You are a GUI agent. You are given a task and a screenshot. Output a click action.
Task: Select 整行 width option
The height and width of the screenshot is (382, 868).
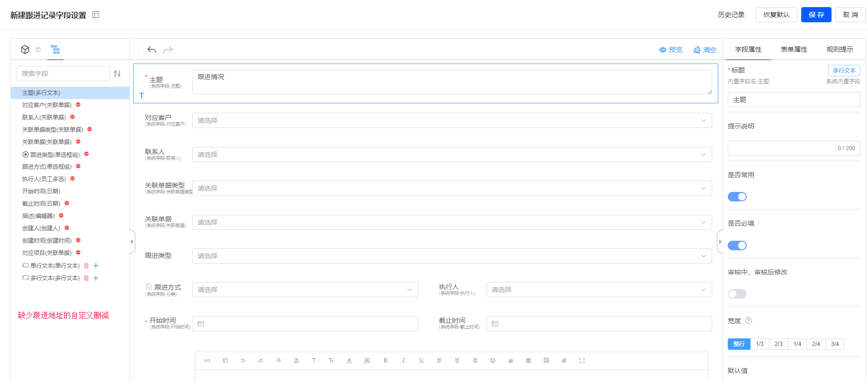pyautogui.click(x=739, y=344)
